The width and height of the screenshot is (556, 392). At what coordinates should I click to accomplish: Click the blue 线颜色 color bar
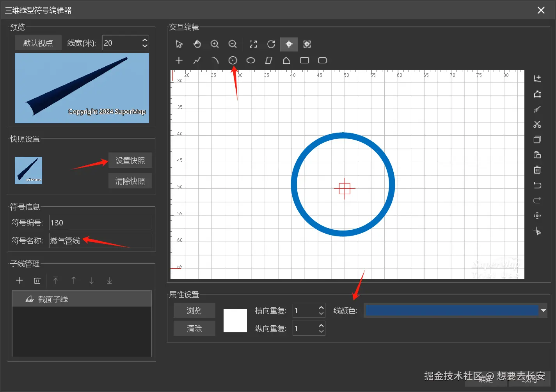452,310
